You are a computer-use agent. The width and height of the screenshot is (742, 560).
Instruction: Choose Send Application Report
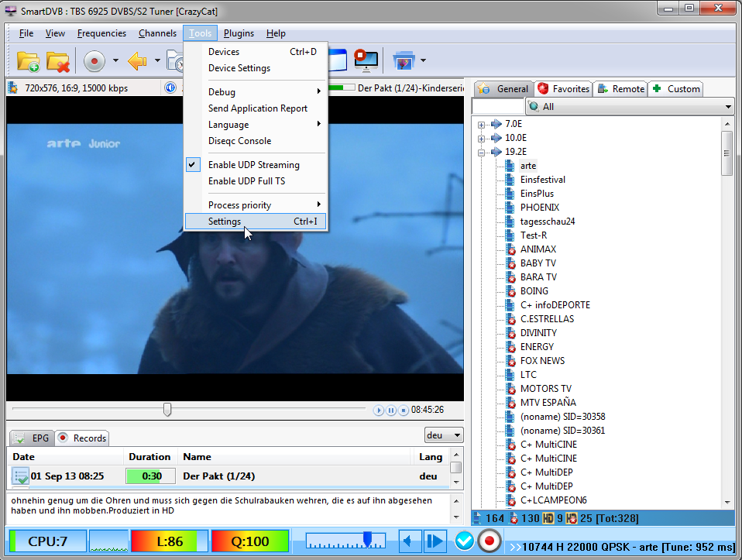256,108
